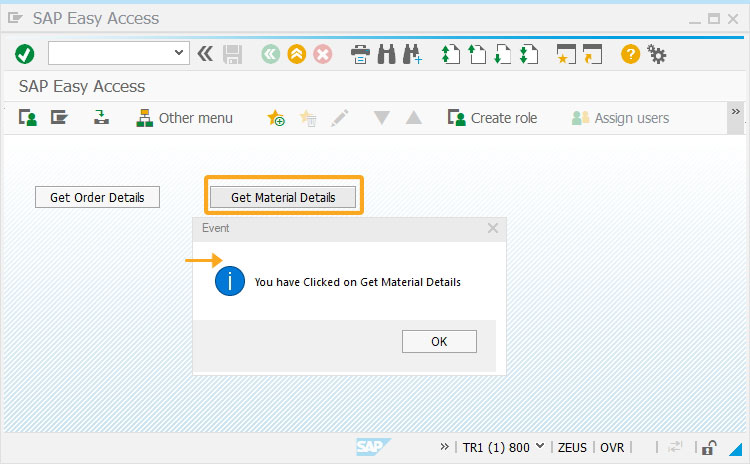Click the blue status bar corner triangle
750x464 pixels.
pos(736,449)
